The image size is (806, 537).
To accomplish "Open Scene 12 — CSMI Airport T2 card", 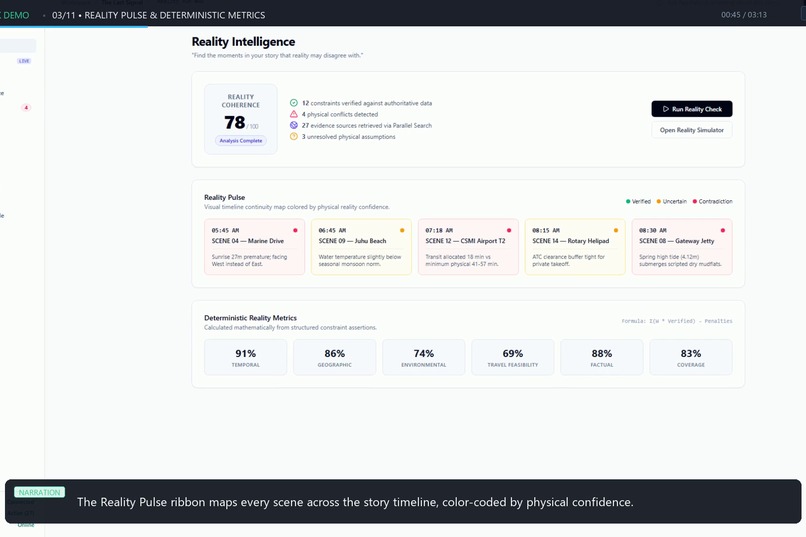I will point(468,247).
